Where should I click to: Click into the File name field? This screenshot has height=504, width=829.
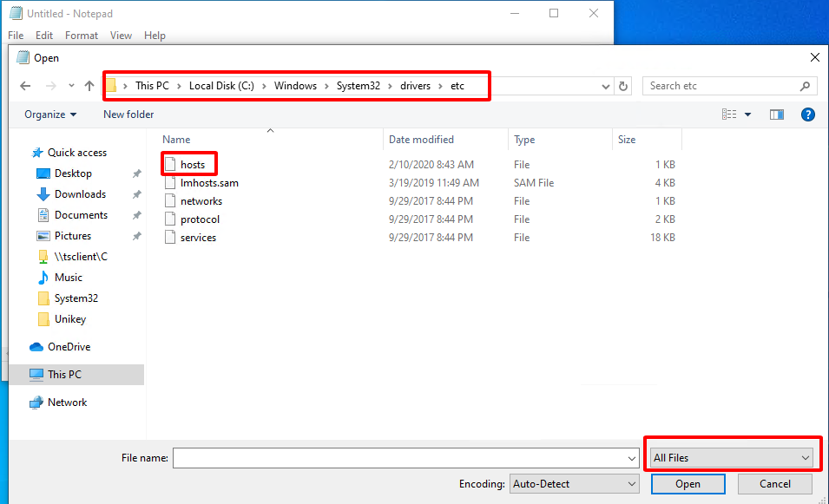399,458
